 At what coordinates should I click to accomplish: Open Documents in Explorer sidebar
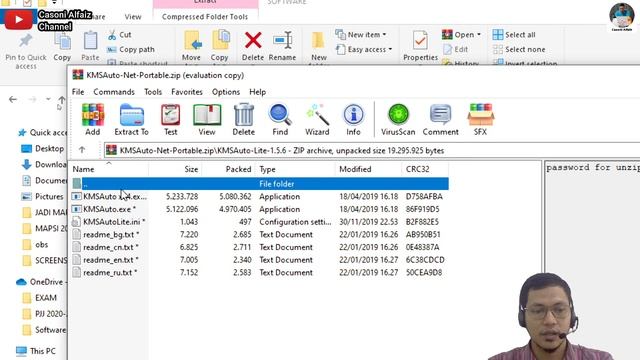point(44,180)
